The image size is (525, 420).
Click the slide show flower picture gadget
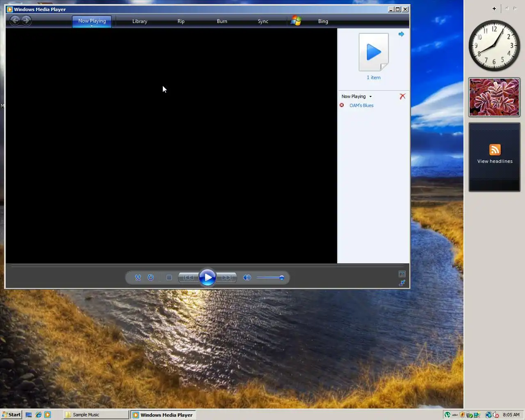click(x=494, y=97)
